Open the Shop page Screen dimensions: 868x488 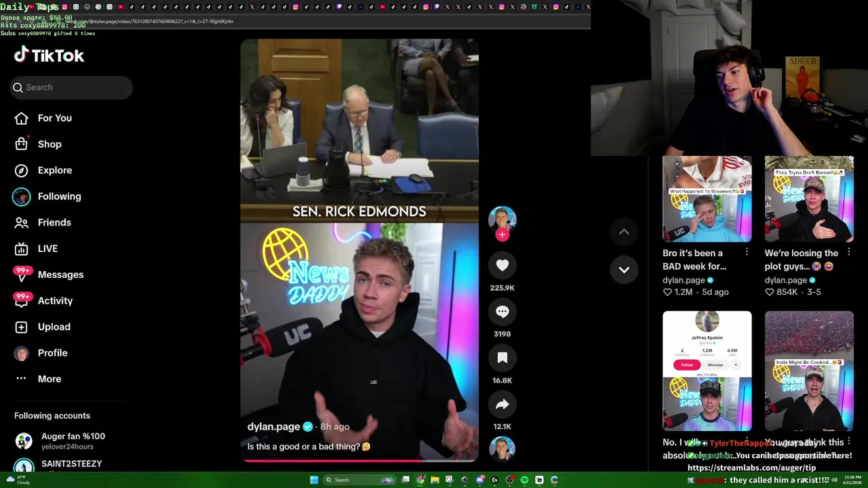pos(50,144)
